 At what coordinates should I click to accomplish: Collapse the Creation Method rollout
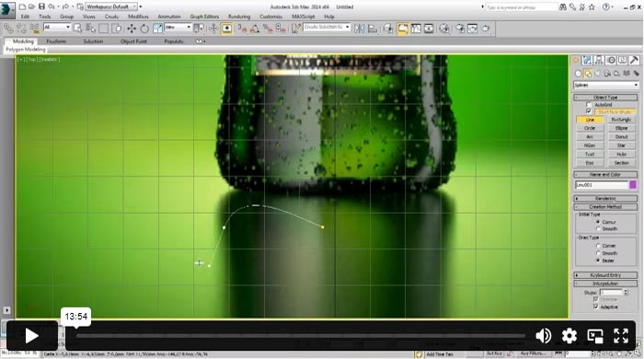(605, 207)
